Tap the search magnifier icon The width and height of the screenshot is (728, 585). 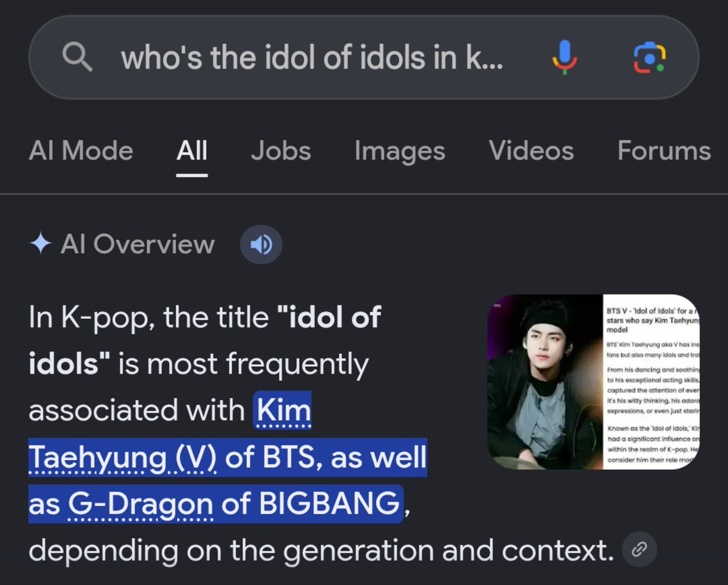pos(78,58)
